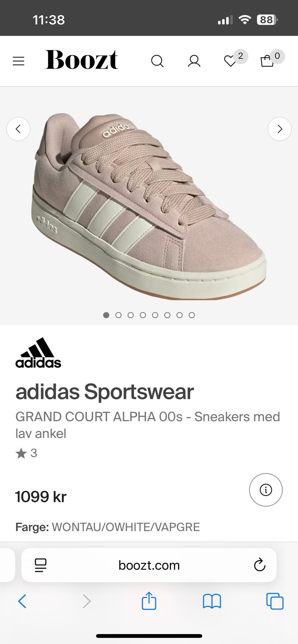Open the wishlist heart icon

(x=230, y=61)
